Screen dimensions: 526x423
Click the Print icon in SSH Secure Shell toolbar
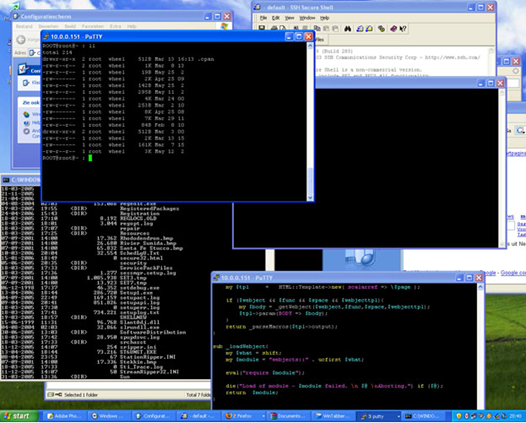coord(274,29)
